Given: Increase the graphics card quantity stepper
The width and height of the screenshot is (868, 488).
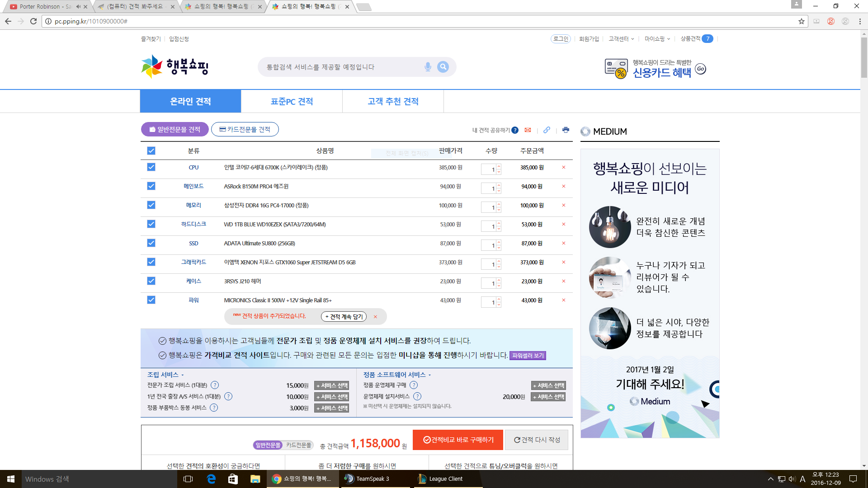Looking at the screenshot, I should pyautogui.click(x=499, y=261).
